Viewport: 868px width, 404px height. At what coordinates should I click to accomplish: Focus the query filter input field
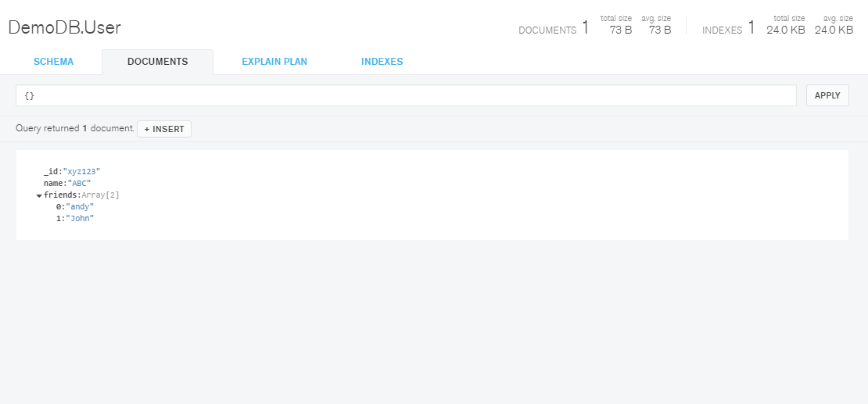[x=406, y=95]
